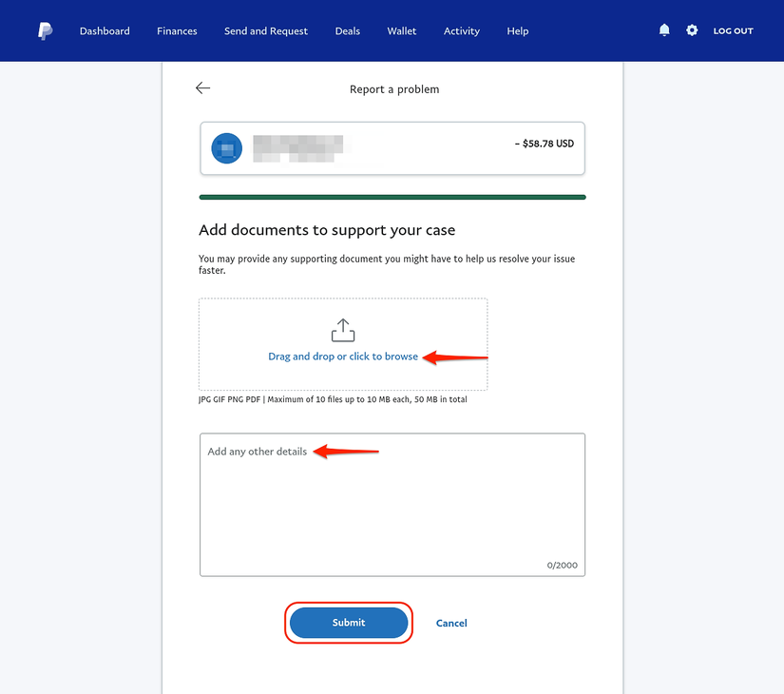This screenshot has height=694, width=784.
Task: Open the notifications bell
Action: click(x=664, y=30)
